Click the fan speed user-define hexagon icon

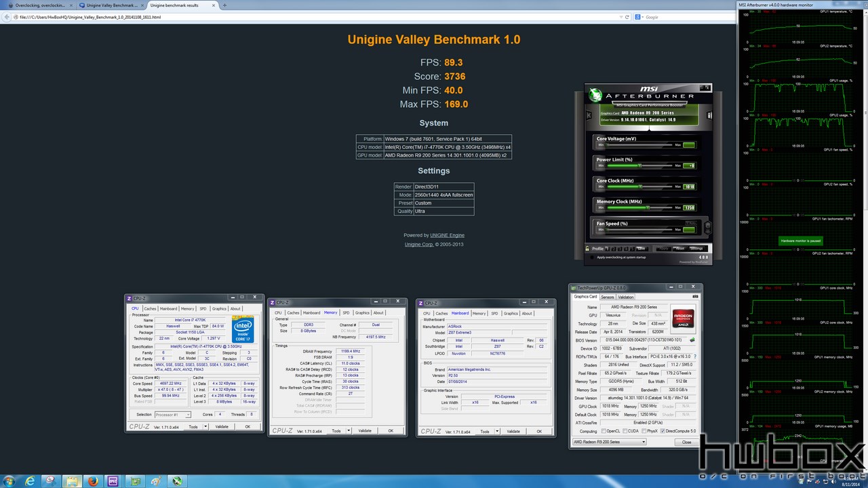click(708, 228)
